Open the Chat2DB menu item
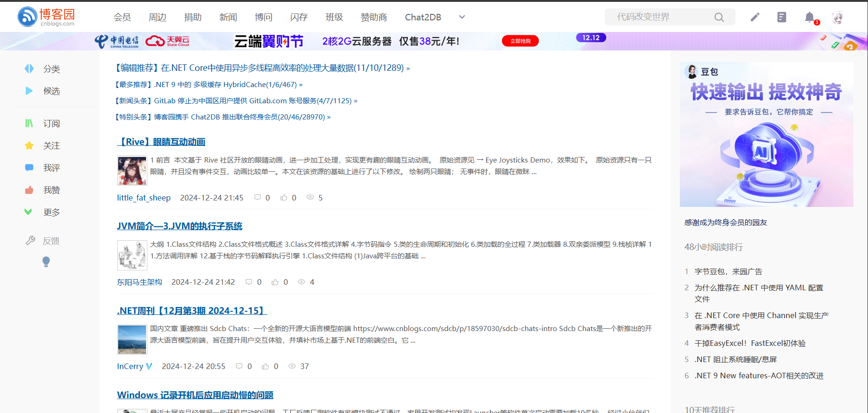The image size is (868, 413). [423, 17]
